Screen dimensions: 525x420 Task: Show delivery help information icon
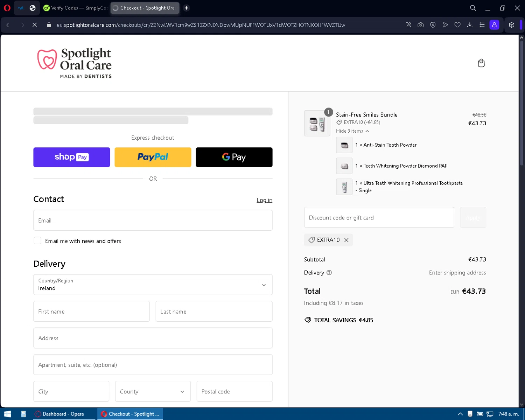pos(329,273)
